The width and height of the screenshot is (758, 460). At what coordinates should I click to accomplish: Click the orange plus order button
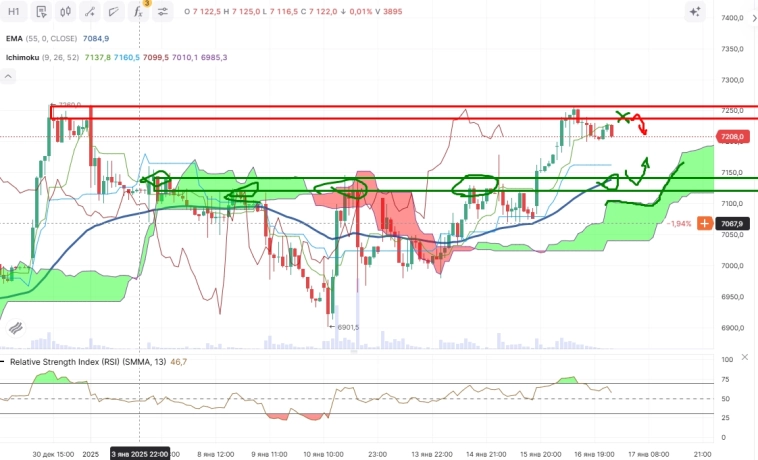tap(704, 223)
